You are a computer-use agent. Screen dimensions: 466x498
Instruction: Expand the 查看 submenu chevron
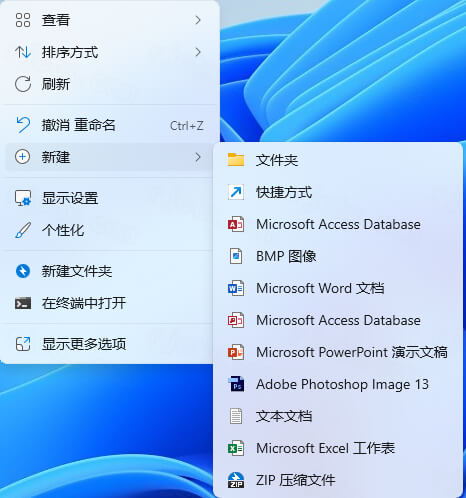coord(198,20)
